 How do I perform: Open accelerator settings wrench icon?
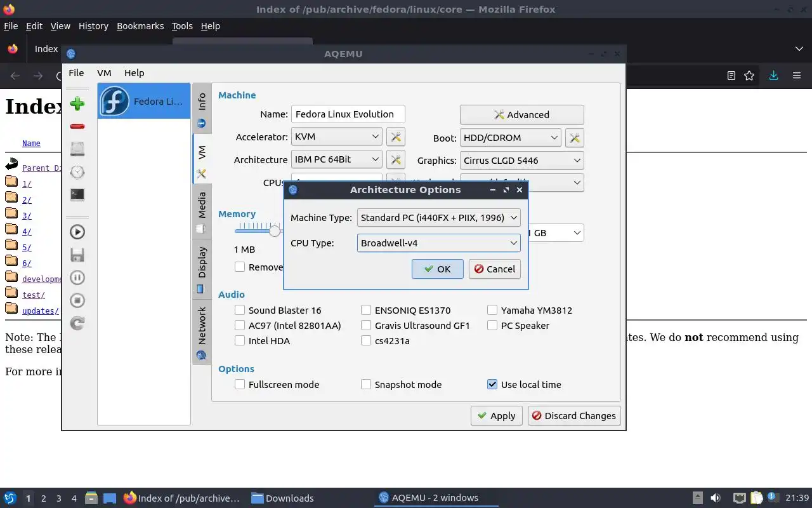(395, 137)
